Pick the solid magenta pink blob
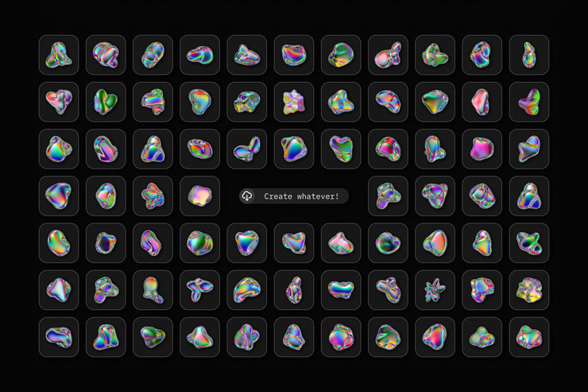Viewport: 588px width, 392px height. (482, 149)
